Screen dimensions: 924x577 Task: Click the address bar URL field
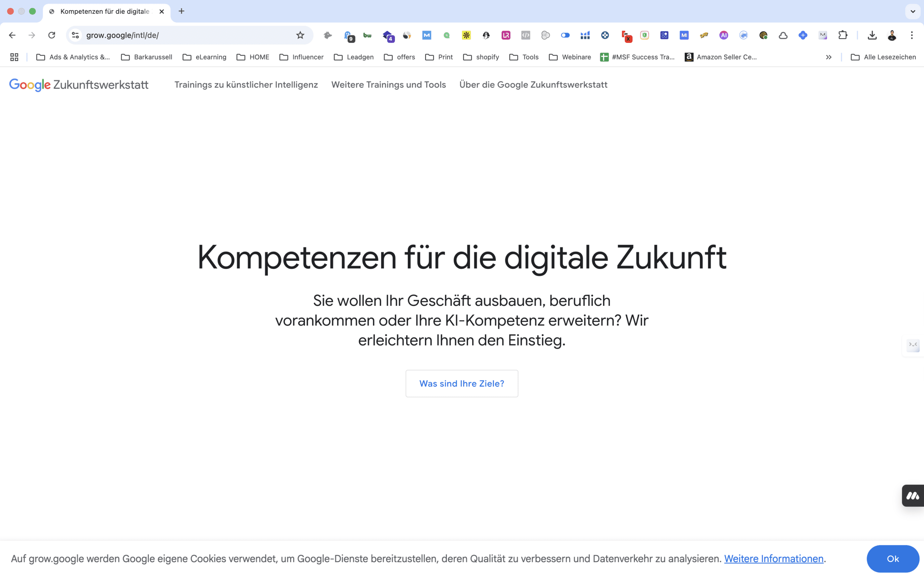[183, 35]
